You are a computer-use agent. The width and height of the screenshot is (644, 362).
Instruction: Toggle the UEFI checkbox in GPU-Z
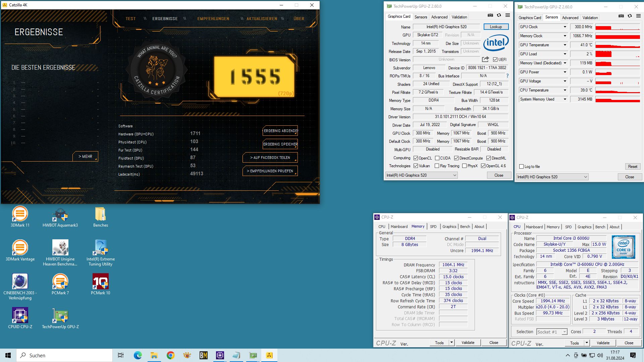495,60
